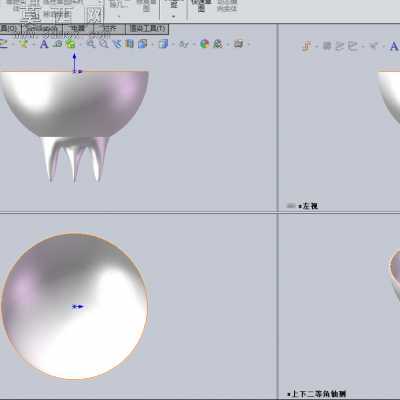Click the green icon right of the A icon
The image size is (400, 400).
[70, 44]
